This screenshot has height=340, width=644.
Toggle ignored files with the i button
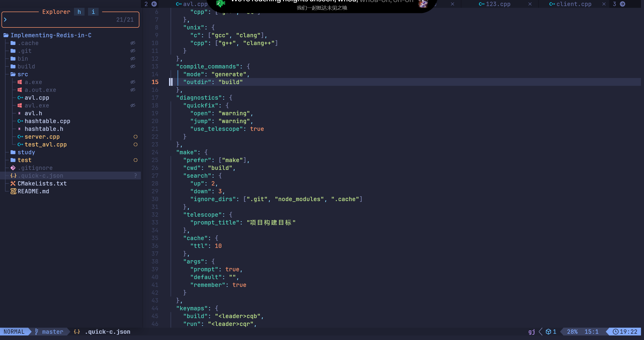pyautogui.click(x=93, y=12)
